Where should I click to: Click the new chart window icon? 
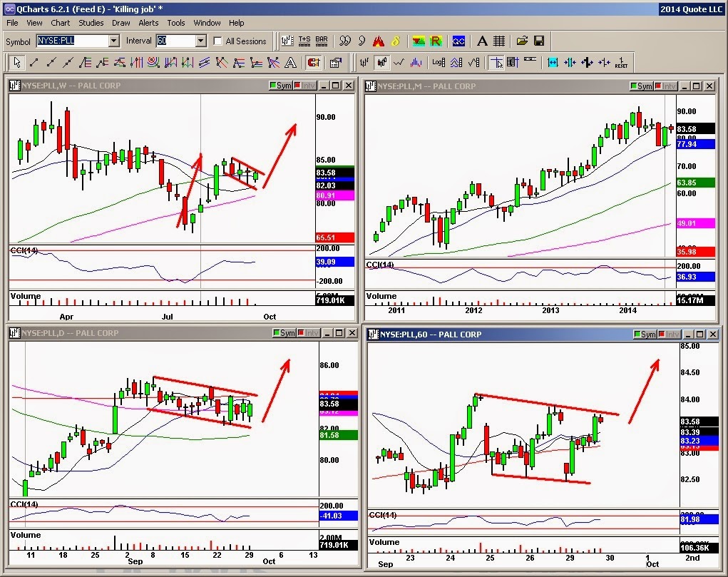point(287,41)
